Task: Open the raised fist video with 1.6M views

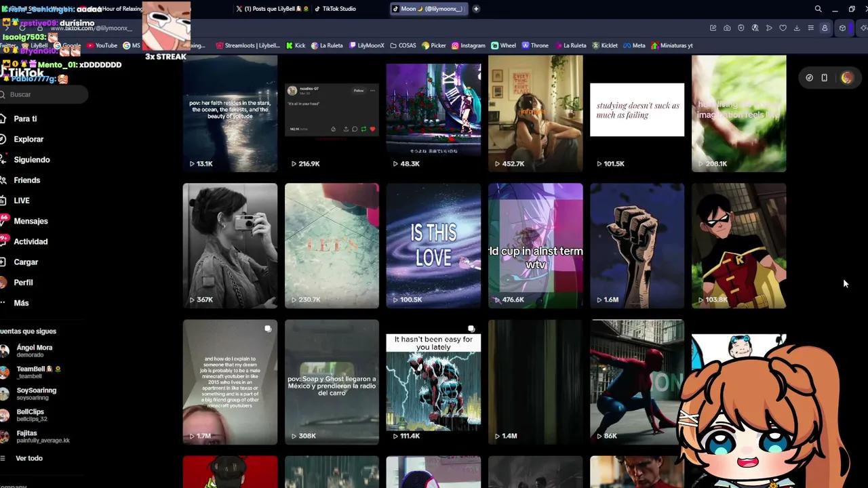Action: click(x=637, y=245)
